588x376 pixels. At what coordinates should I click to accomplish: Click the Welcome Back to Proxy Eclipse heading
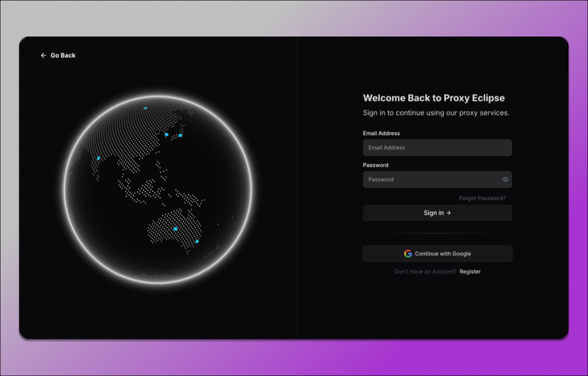coord(434,98)
